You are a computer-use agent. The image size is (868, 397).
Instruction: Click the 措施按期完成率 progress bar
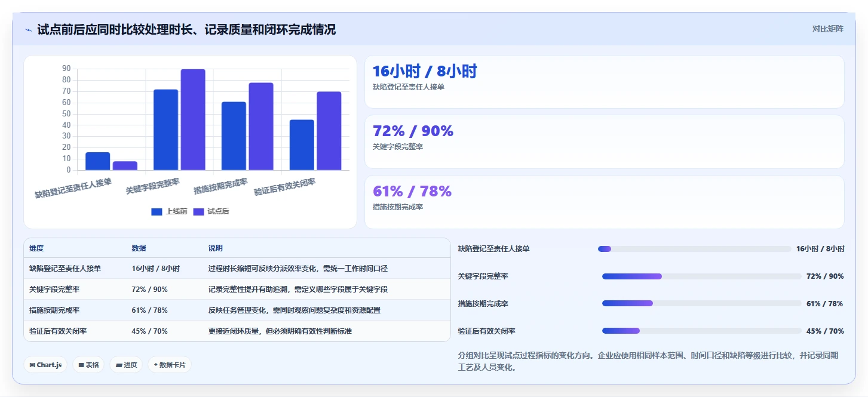[x=702, y=304]
